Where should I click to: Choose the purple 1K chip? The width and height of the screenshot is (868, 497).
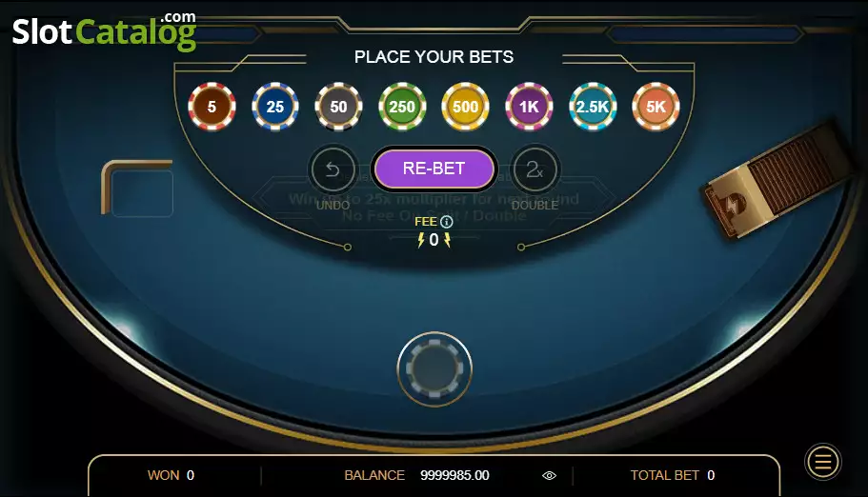pos(529,107)
